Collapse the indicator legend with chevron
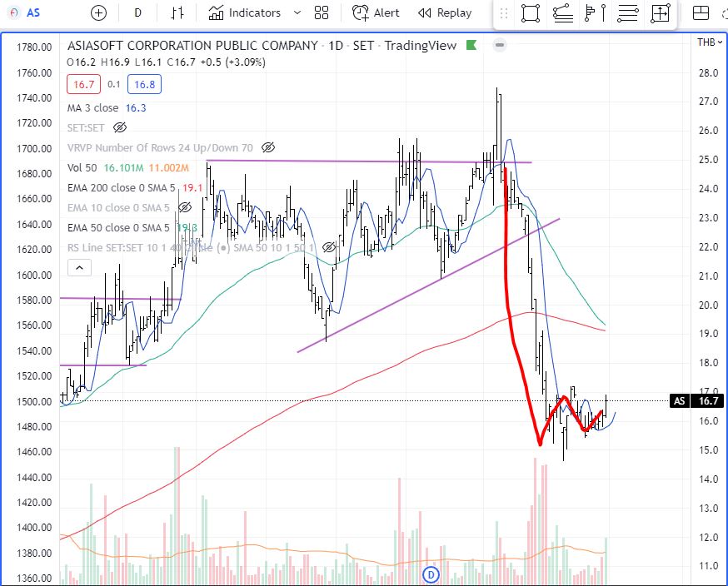728x586 pixels. (x=79, y=268)
